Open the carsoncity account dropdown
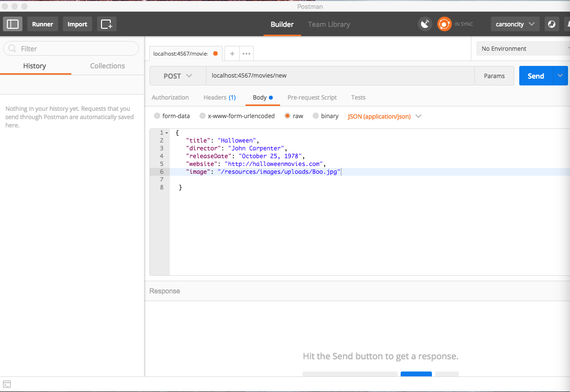 [515, 24]
